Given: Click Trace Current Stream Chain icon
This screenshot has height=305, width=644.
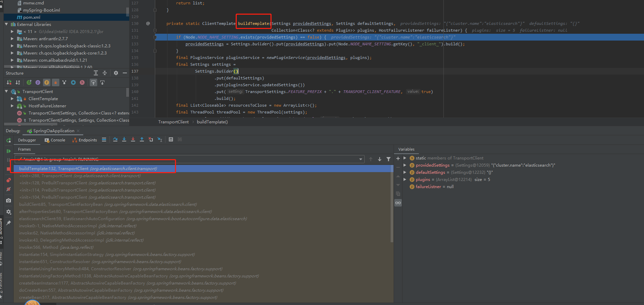Looking at the screenshot, I should click(x=180, y=140).
